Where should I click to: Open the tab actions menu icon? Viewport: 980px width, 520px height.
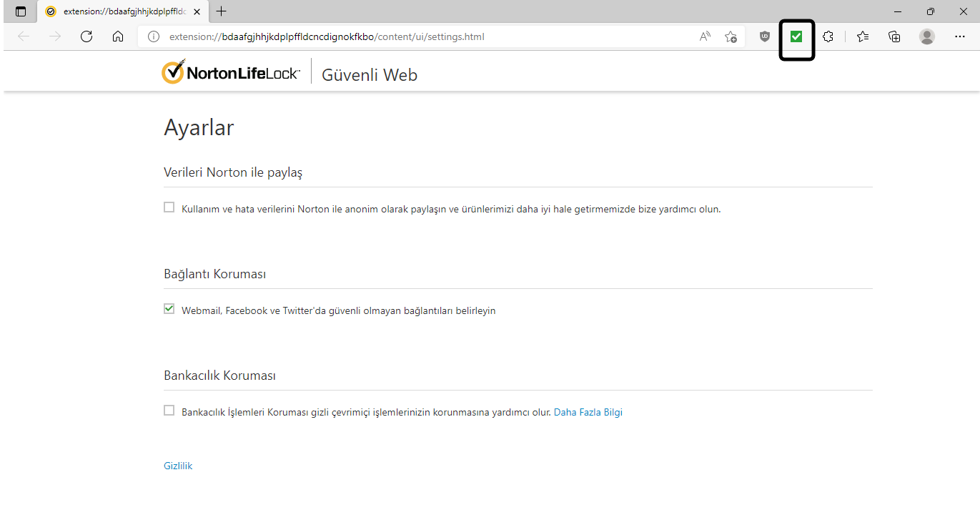click(21, 11)
